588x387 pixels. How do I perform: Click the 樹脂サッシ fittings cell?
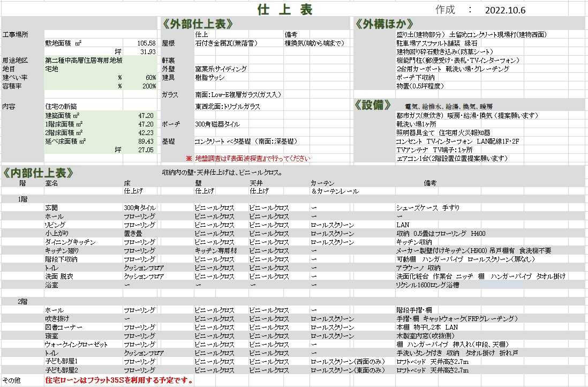pyautogui.click(x=209, y=78)
